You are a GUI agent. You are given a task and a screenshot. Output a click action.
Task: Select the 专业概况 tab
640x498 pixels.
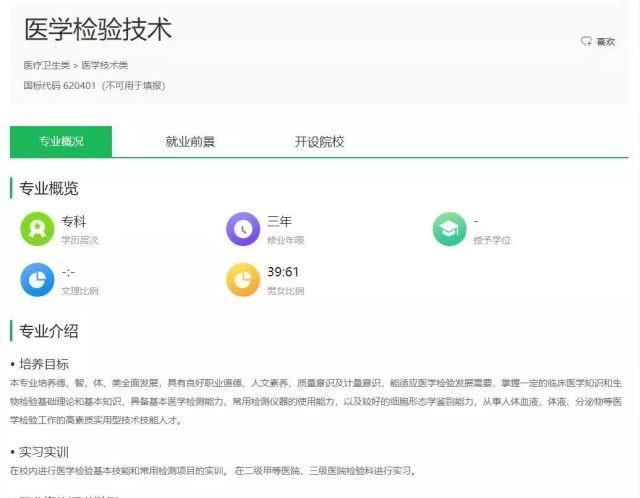pos(61,142)
